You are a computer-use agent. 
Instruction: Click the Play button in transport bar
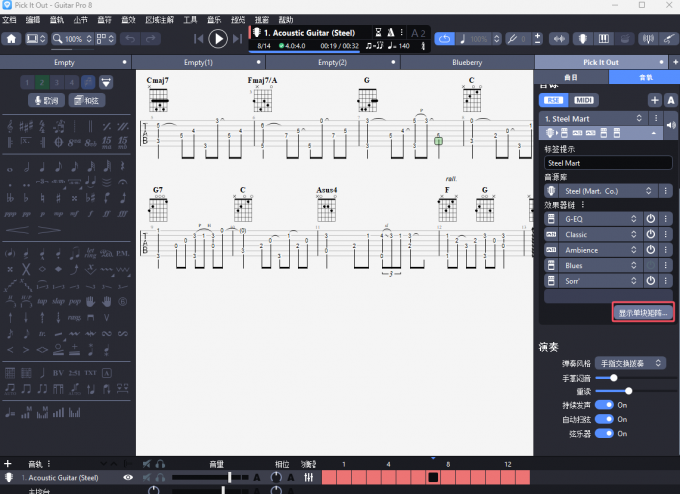[x=218, y=39]
